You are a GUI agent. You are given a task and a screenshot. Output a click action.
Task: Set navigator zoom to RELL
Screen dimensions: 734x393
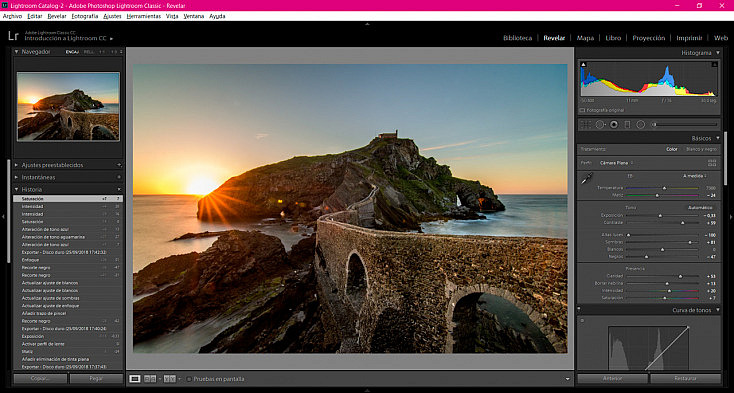coord(88,52)
